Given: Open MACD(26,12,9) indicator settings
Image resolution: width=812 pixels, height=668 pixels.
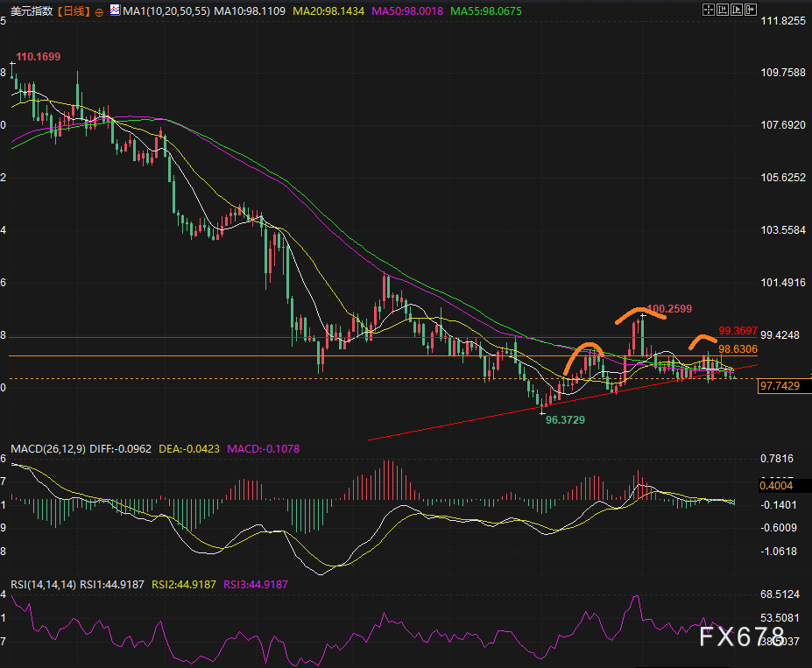Looking at the screenshot, I should pyautogui.click(x=48, y=449).
